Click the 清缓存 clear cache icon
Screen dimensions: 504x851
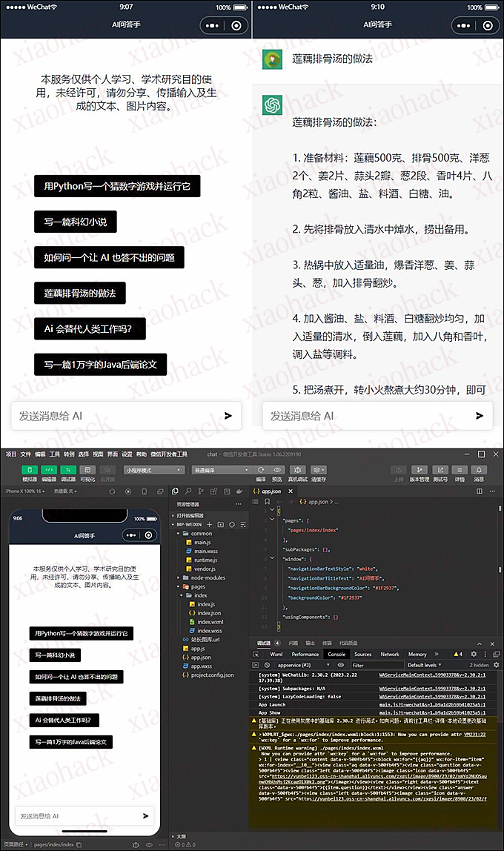[319, 469]
